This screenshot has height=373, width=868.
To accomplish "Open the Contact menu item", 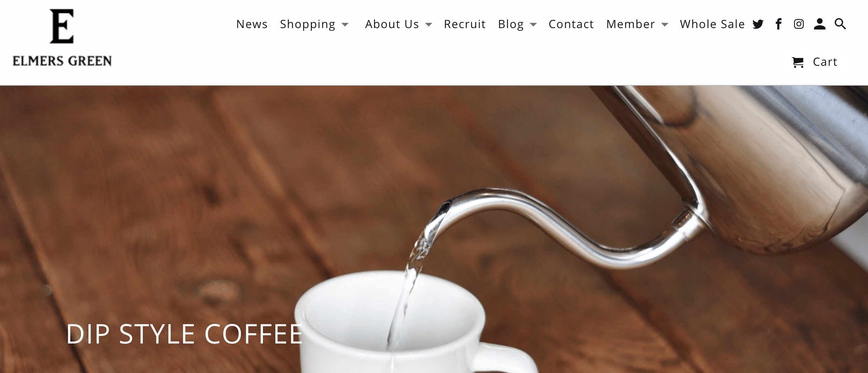I will click(x=571, y=24).
